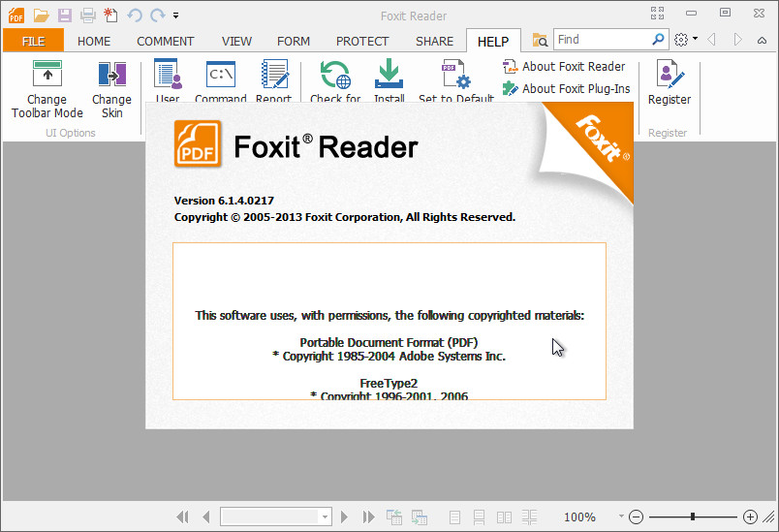
Task: Click the Foxit Reader logo in About dialog
Action: tap(198, 144)
